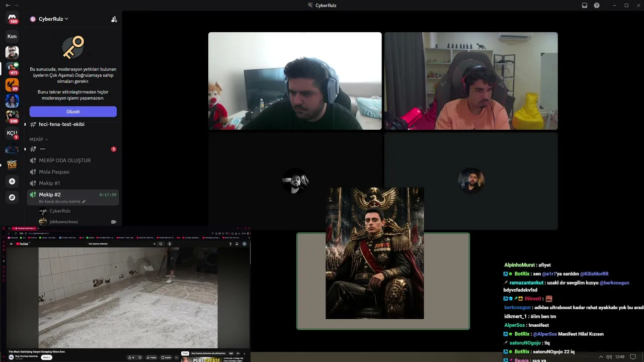Screen dimensions: 644x362
Task: Open the Discord inbox icon in title bar
Action: click(585, 6)
